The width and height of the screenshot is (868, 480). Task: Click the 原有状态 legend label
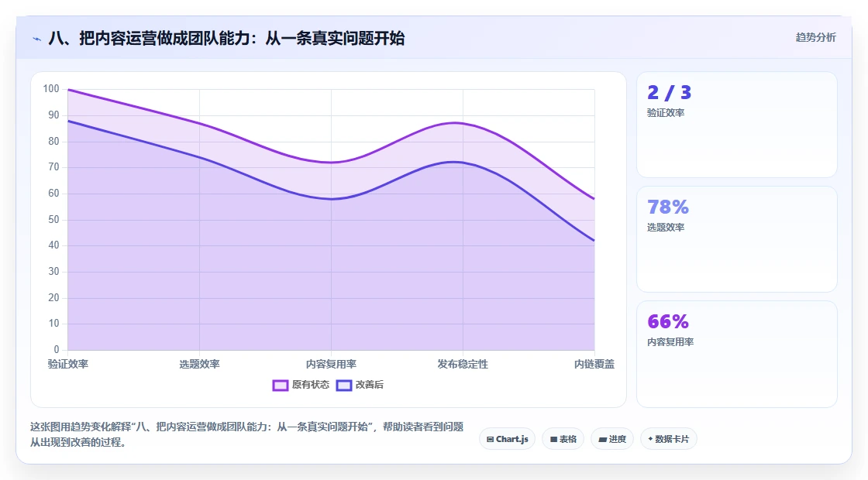coord(311,384)
